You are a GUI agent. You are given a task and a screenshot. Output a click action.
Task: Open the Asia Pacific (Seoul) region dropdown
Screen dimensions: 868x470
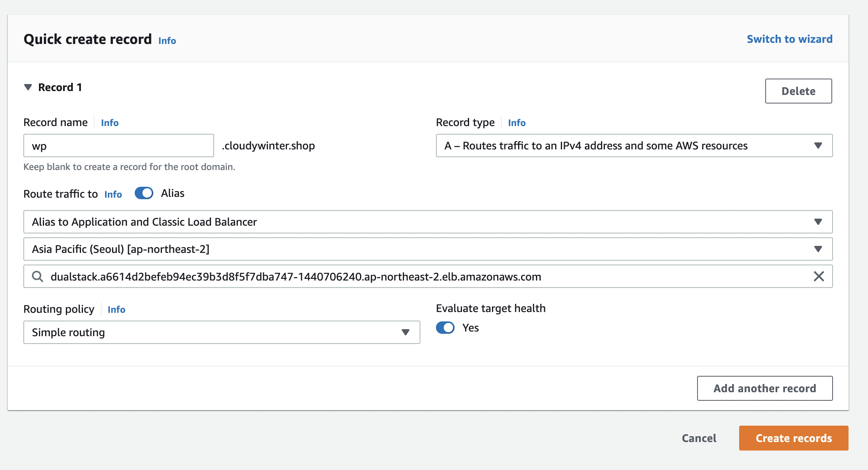coord(428,249)
